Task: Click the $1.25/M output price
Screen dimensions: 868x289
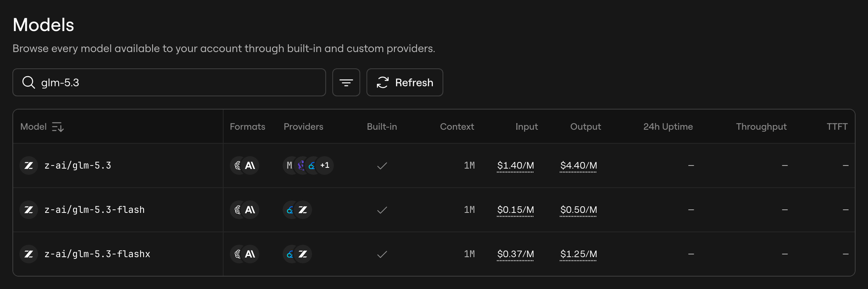Action: 578,254
